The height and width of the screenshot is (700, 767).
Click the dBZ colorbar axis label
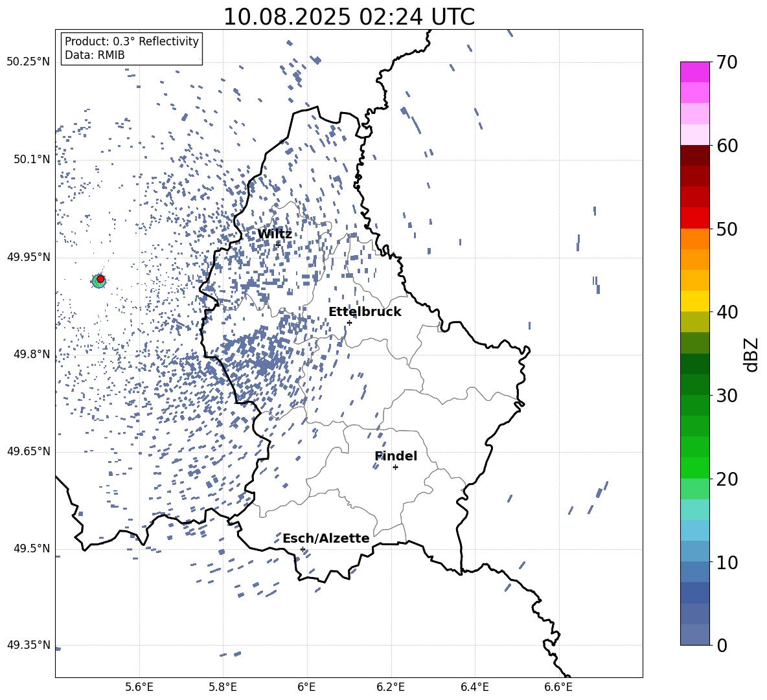pos(751,354)
